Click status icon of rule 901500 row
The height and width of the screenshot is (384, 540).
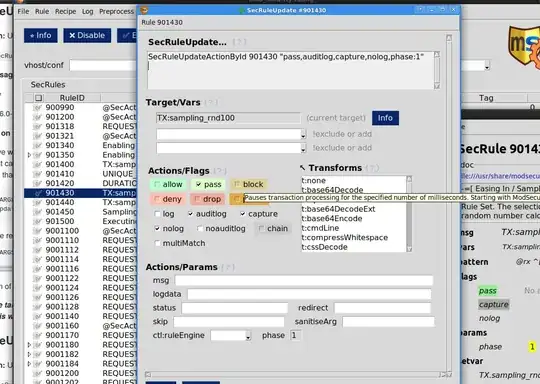(37, 221)
